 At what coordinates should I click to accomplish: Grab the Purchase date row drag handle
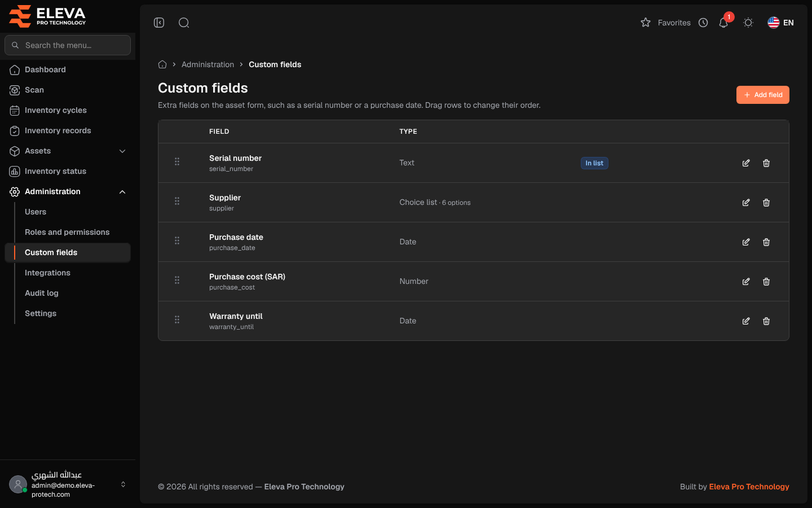tap(177, 240)
